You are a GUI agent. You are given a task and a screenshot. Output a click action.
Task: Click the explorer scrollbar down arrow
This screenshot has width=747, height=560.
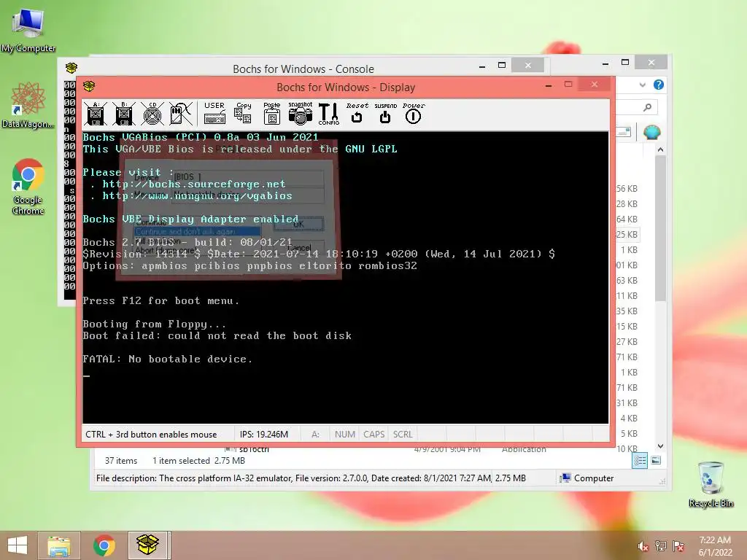point(660,446)
